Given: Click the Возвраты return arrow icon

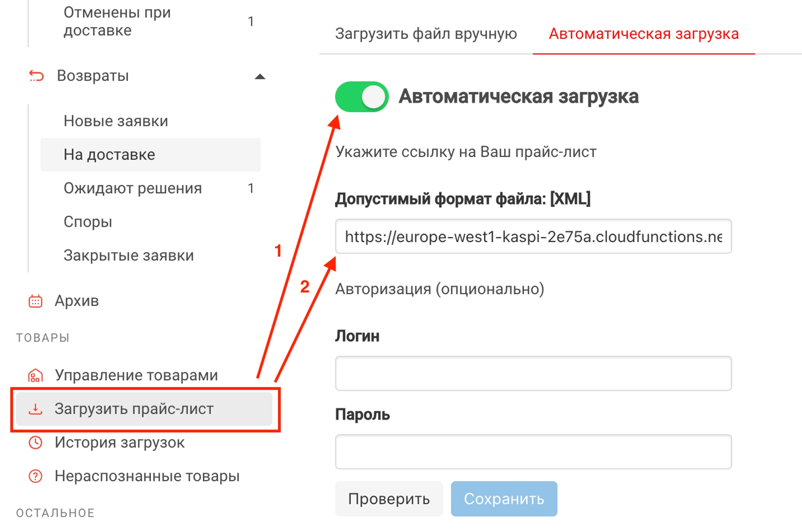Looking at the screenshot, I should 36,76.
